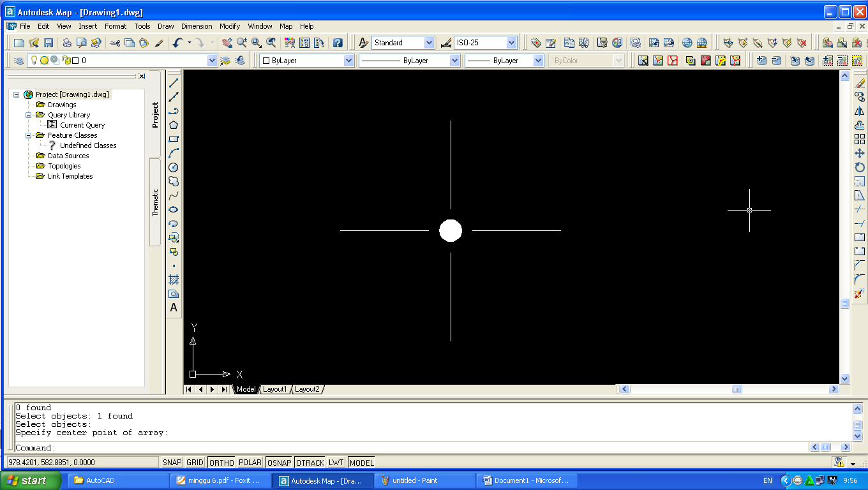Open the Draw menu

(x=166, y=26)
